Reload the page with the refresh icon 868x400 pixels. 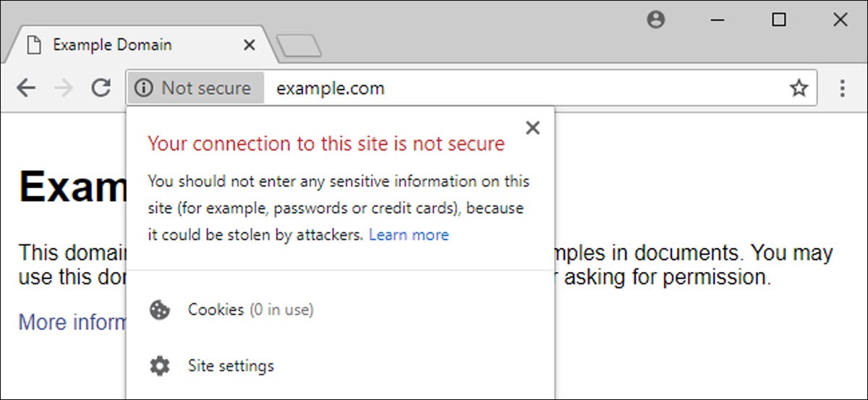click(x=101, y=88)
